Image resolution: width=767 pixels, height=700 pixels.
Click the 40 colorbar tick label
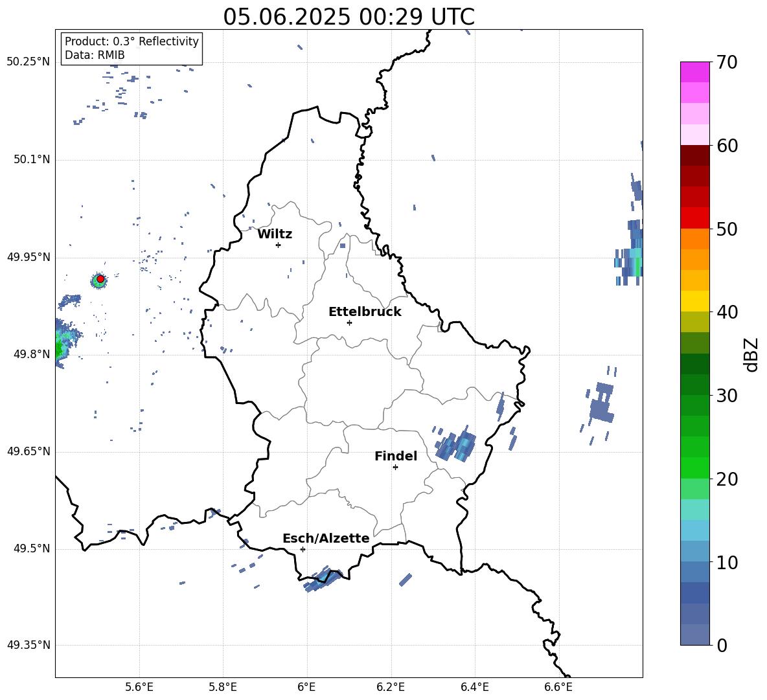727,312
